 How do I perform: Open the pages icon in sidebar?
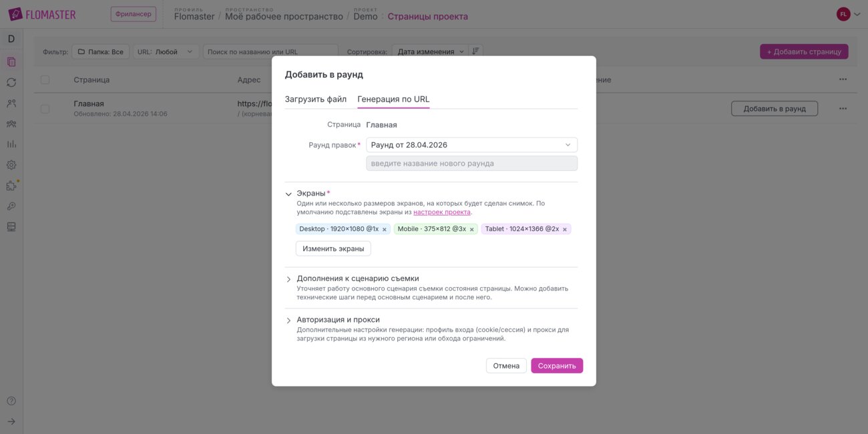coord(11,62)
